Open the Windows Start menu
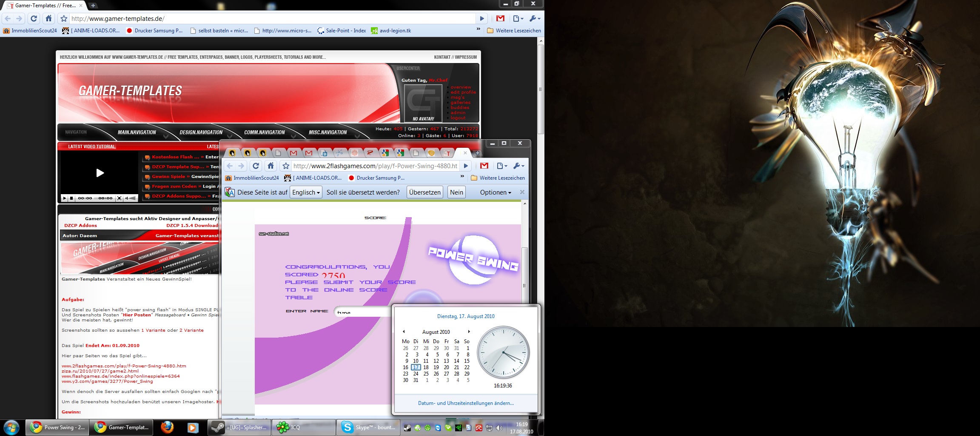Screen dimensions: 980x436 click(x=11, y=427)
